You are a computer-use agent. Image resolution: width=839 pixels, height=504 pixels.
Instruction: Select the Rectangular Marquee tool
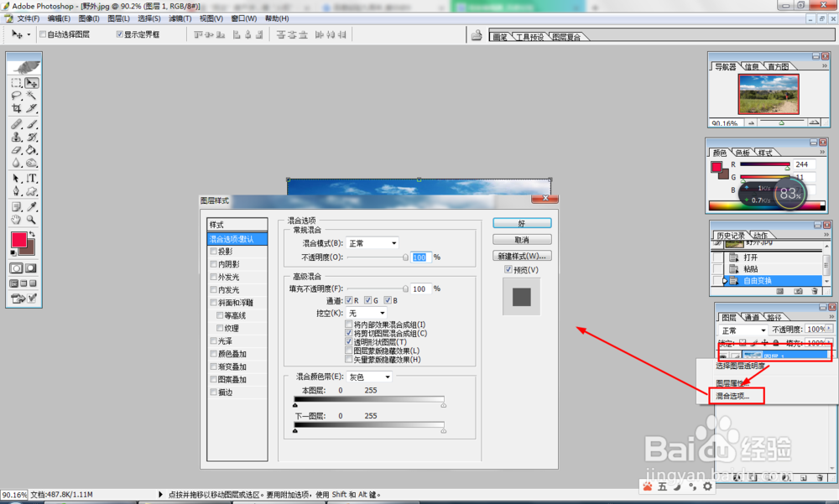[17, 83]
